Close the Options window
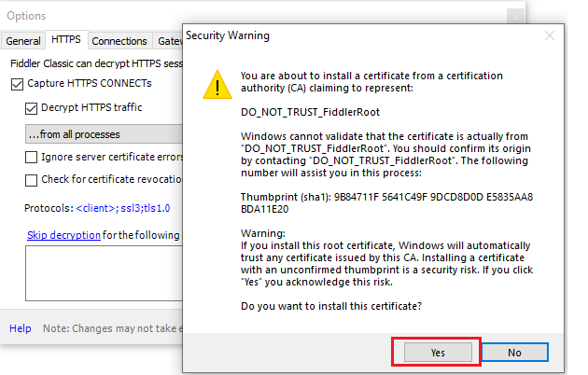The width and height of the screenshot is (588, 375). tap(515, 17)
